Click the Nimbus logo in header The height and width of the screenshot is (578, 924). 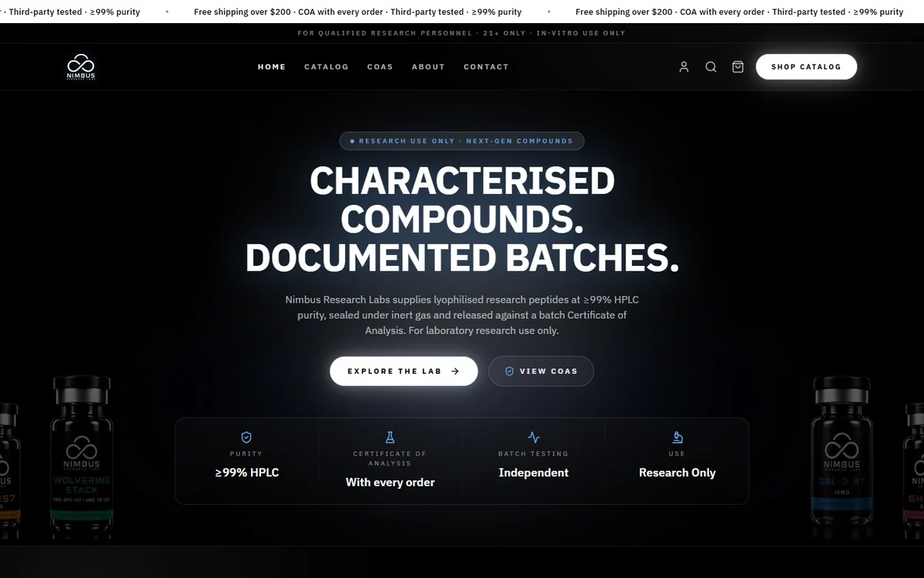(81, 67)
